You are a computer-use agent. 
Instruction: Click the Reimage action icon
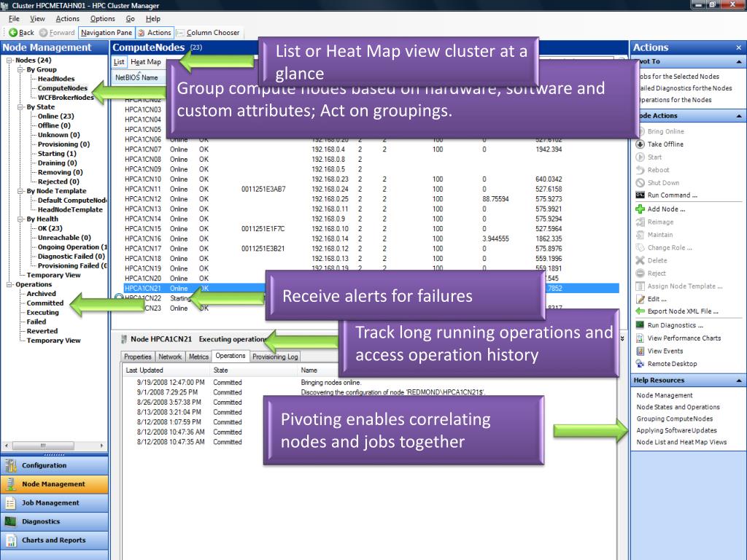(x=640, y=222)
